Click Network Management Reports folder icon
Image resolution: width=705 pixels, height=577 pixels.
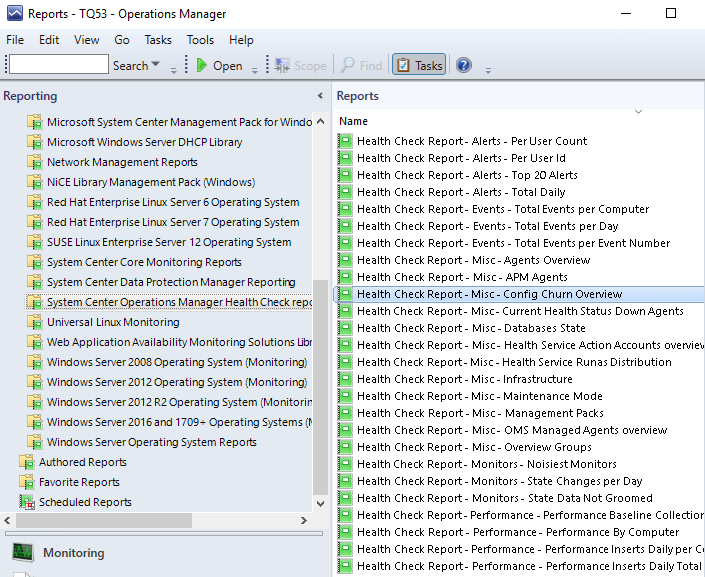pyautogui.click(x=35, y=162)
